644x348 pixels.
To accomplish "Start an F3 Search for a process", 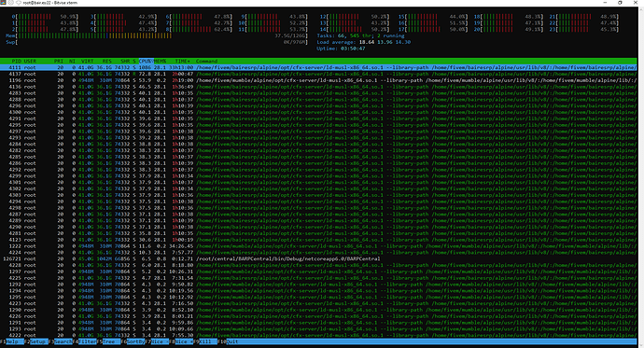I will tap(61, 341).
